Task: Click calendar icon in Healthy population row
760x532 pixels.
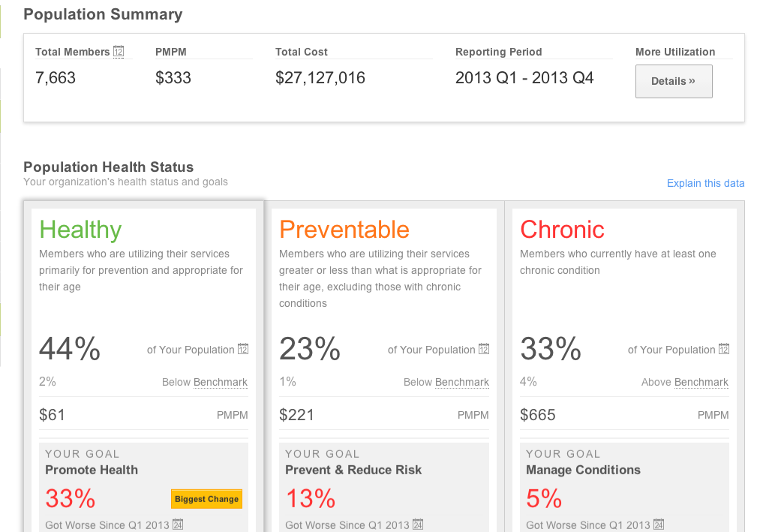Action: click(x=243, y=349)
